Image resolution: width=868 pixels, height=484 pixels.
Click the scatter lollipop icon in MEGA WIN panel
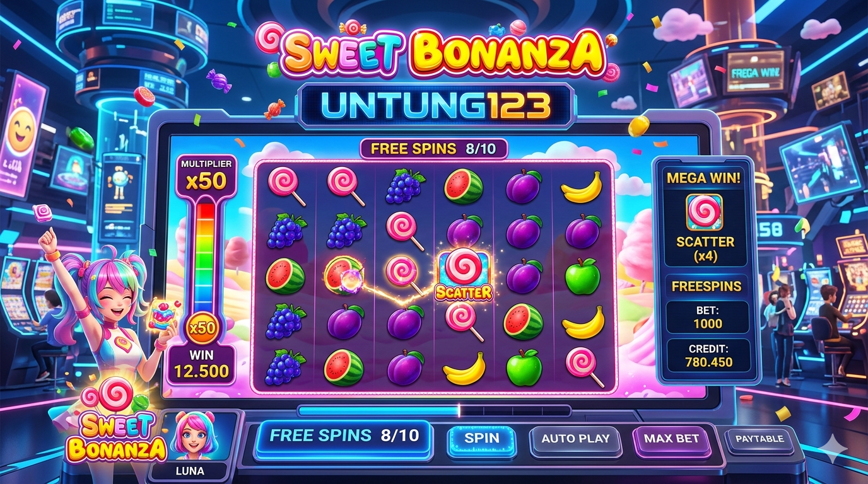(704, 211)
